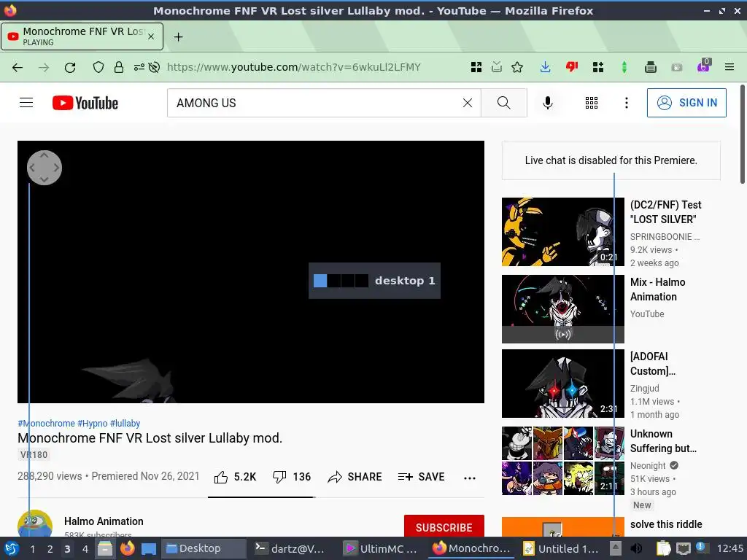Switch to workspace 4 in the taskbar
Screen dimensions: 747x560
85,549
